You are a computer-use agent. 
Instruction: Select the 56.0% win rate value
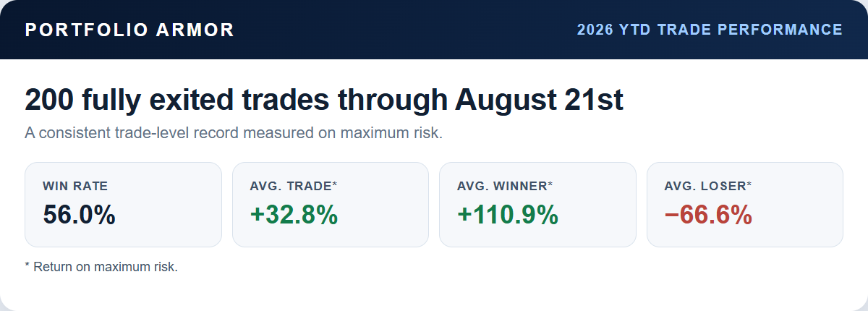79,215
